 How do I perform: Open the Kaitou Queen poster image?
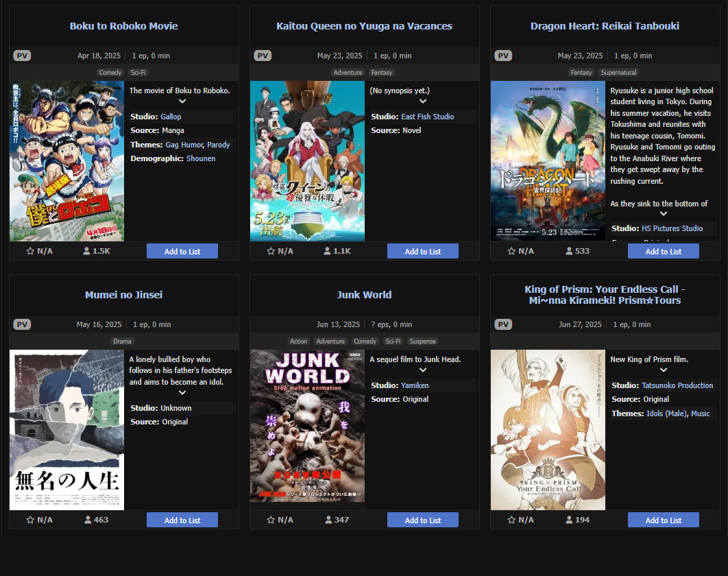pos(307,161)
